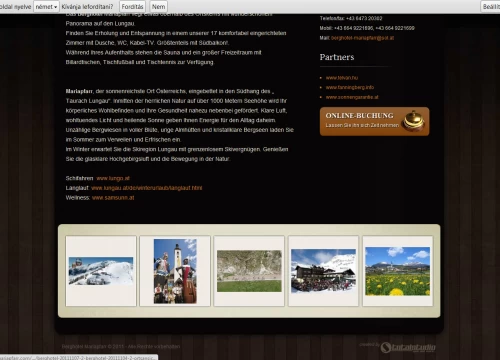Open the green meadow cliff thumbnail
This screenshot has width=500, height=360.
(249, 271)
